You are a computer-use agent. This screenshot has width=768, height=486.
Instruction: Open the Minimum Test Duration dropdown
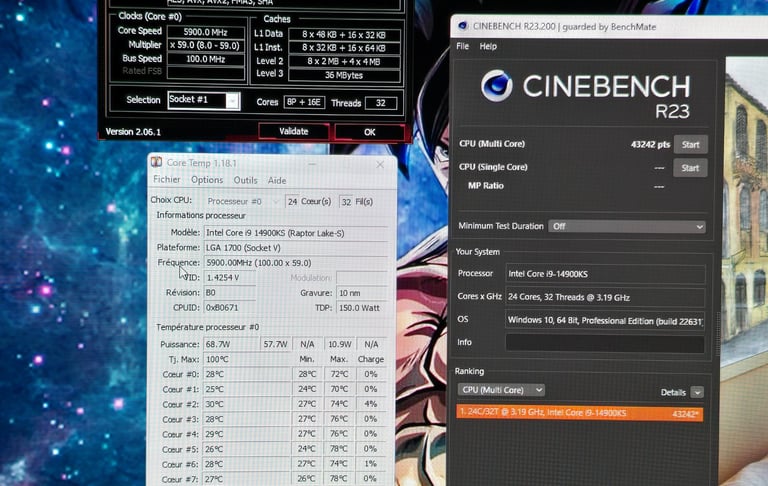pyautogui.click(x=627, y=226)
